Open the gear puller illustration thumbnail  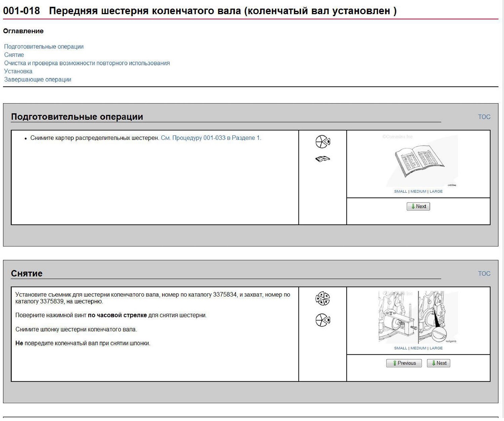point(418,317)
